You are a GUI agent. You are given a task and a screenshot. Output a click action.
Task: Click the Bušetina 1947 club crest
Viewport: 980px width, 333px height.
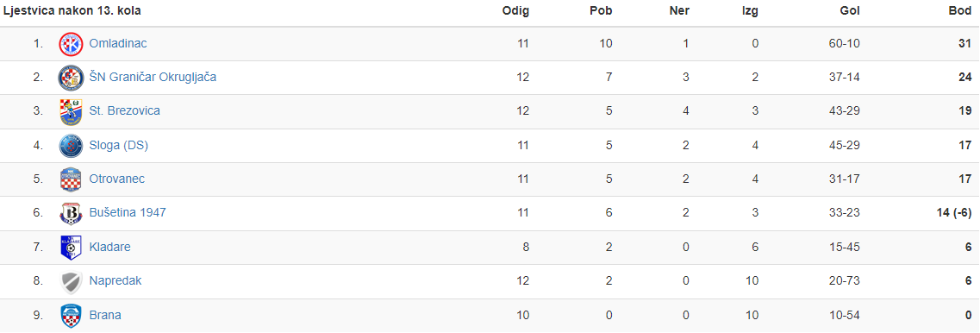coord(71,213)
